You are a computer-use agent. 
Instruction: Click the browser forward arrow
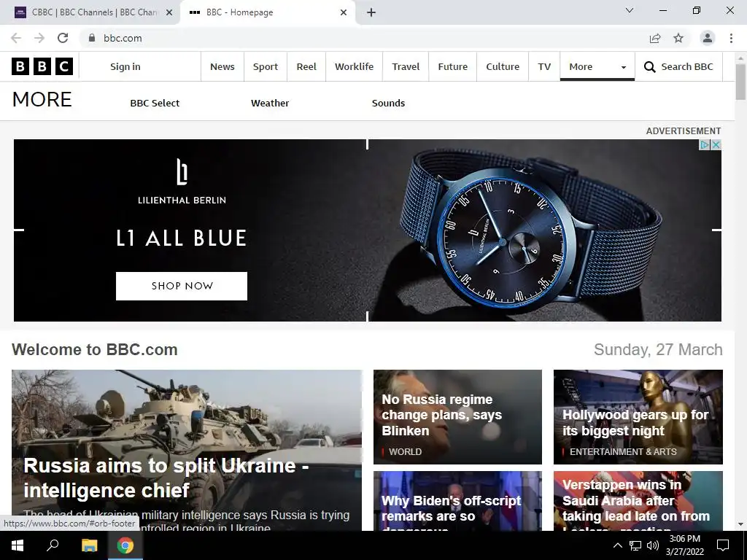pos(39,38)
